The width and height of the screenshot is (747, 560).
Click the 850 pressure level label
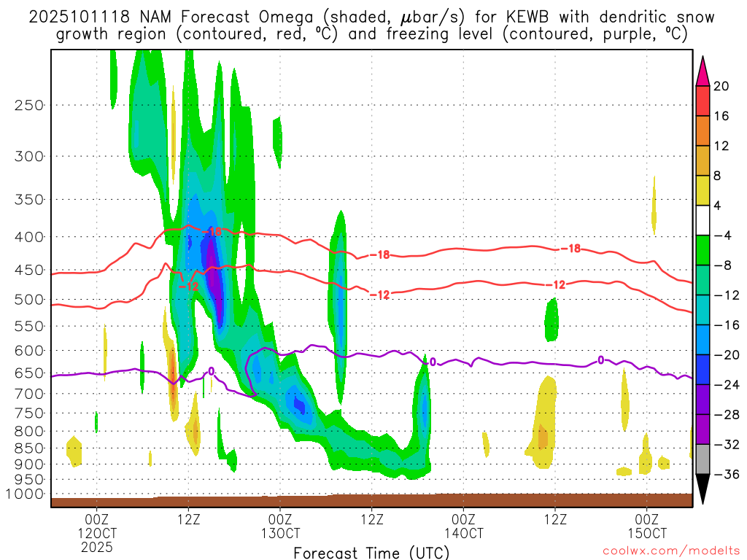(29, 448)
